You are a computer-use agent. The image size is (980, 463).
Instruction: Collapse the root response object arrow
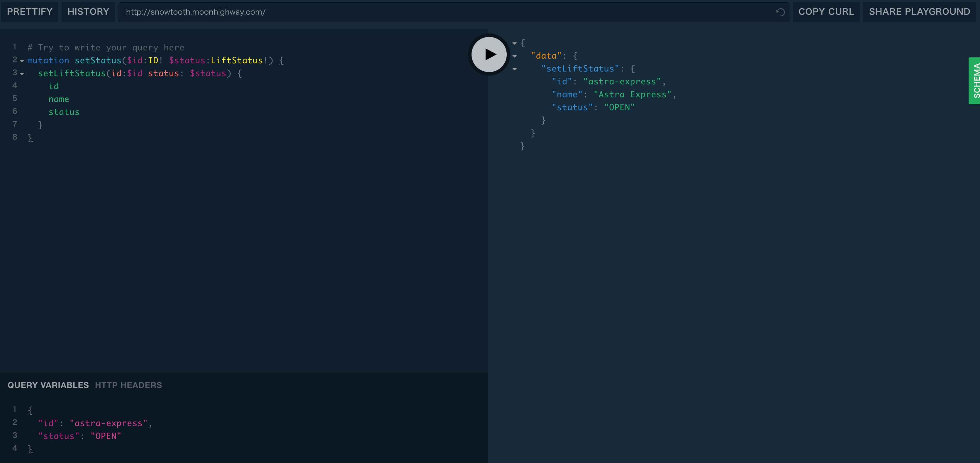pyautogui.click(x=514, y=43)
